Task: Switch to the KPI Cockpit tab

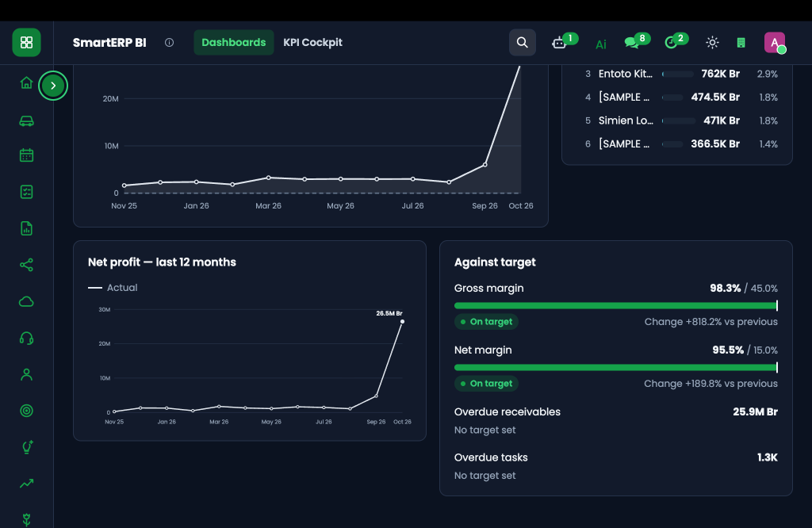Action: [312, 43]
